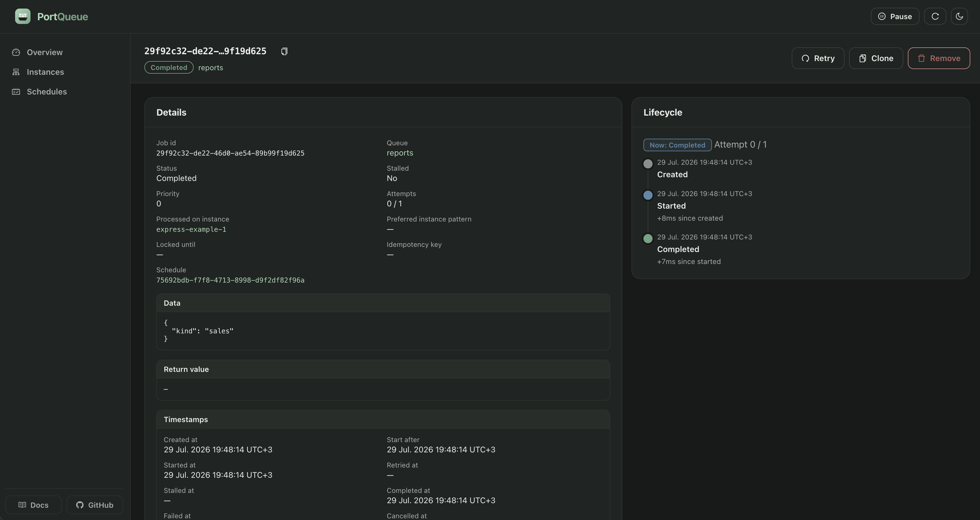Screen dimensions: 980x520
Task: Open the Schedules page
Action: [x=47, y=92]
